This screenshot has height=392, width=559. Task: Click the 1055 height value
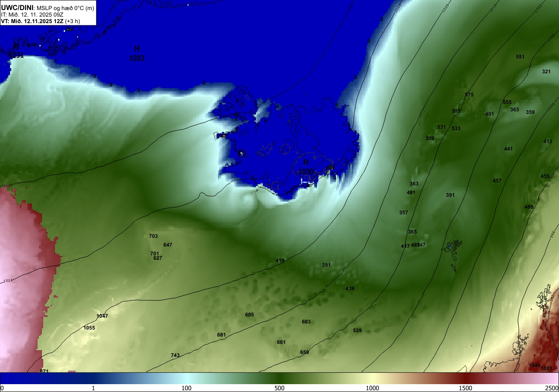coord(89,328)
